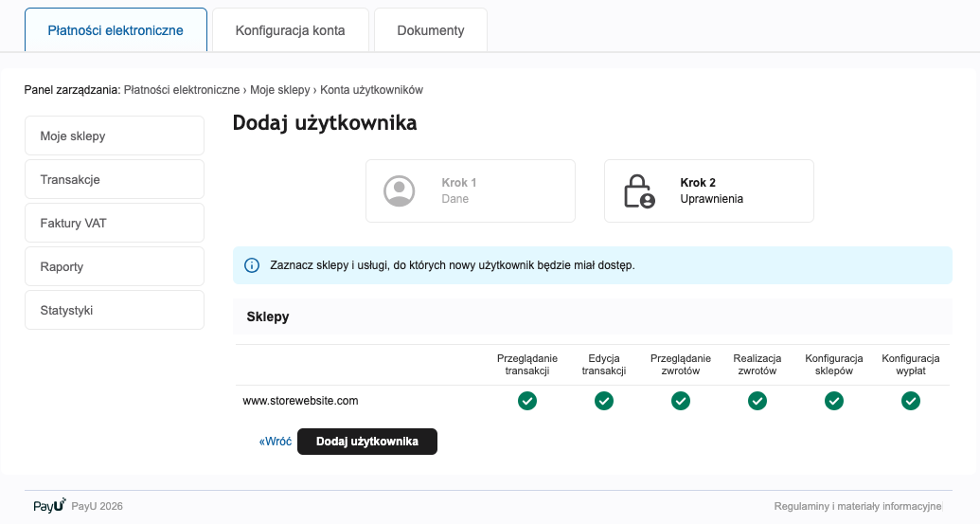Click the padlock icon in Krok 2
The height and width of the screenshot is (524, 980).
638,190
